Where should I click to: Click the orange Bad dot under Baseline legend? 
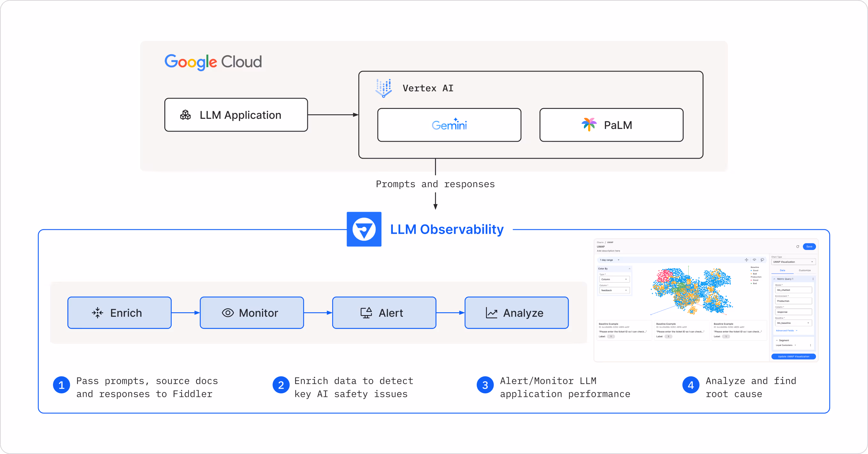(x=752, y=274)
